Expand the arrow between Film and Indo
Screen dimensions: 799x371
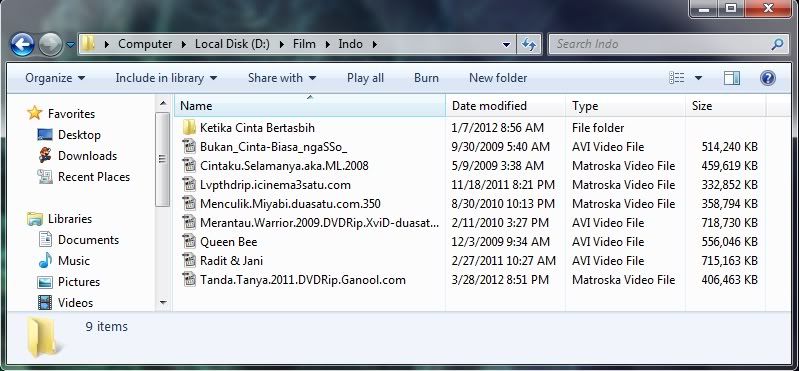[x=328, y=44]
